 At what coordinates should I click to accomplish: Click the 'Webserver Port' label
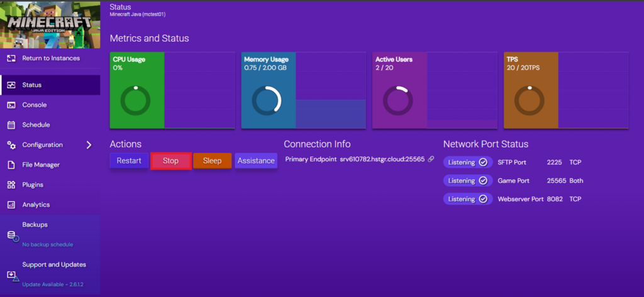point(521,199)
